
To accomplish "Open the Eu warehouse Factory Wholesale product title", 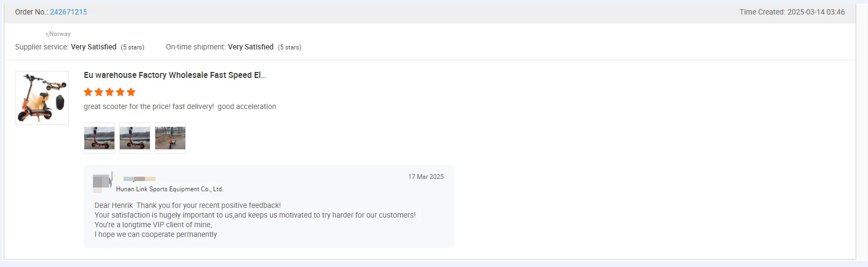I will 175,75.
